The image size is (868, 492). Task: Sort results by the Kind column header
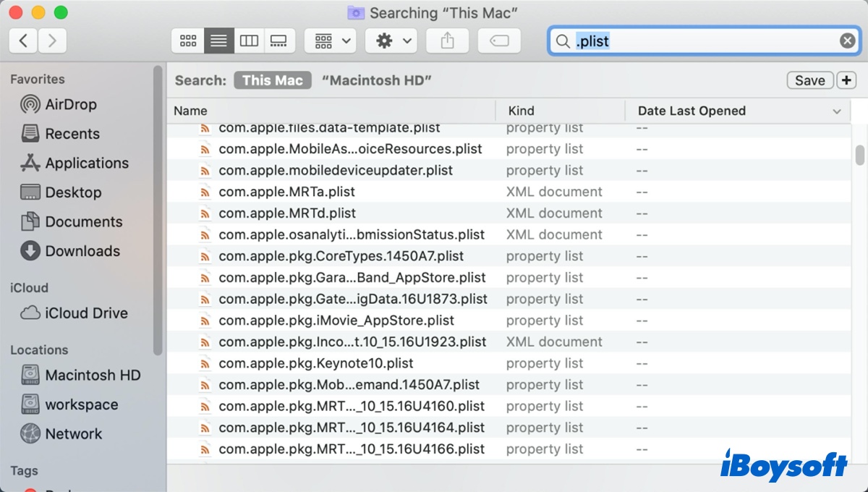coord(521,111)
